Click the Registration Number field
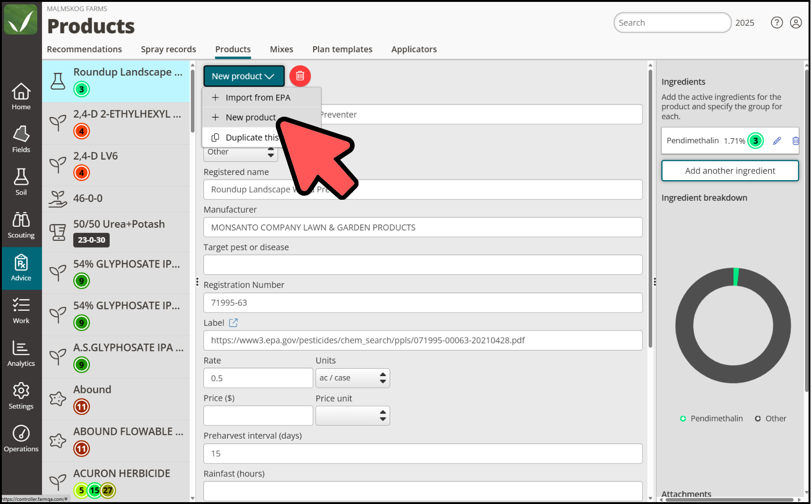Viewport: 812px width, 504px height. 423,303
